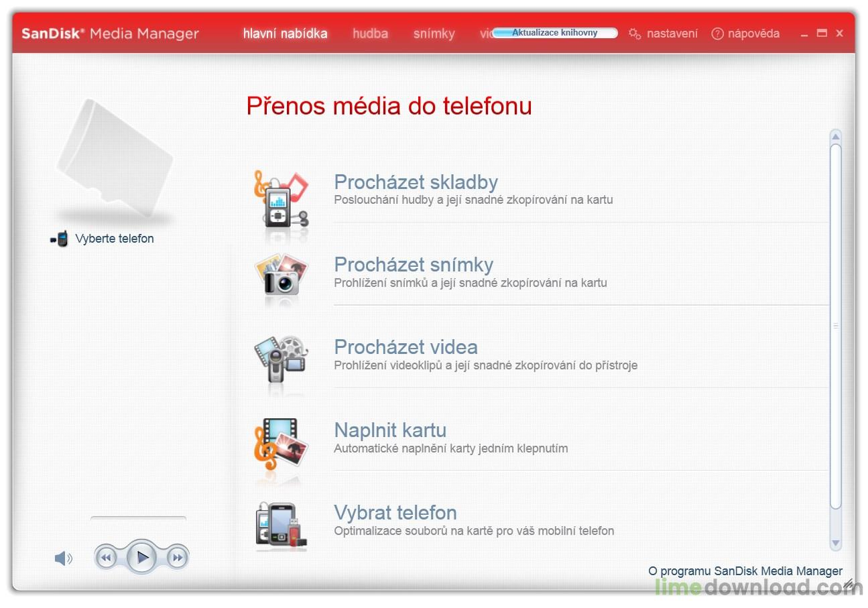This screenshot has width=868, height=608.
Task: Click the heading 'Přenos média do telefonu'
Action: point(389,106)
